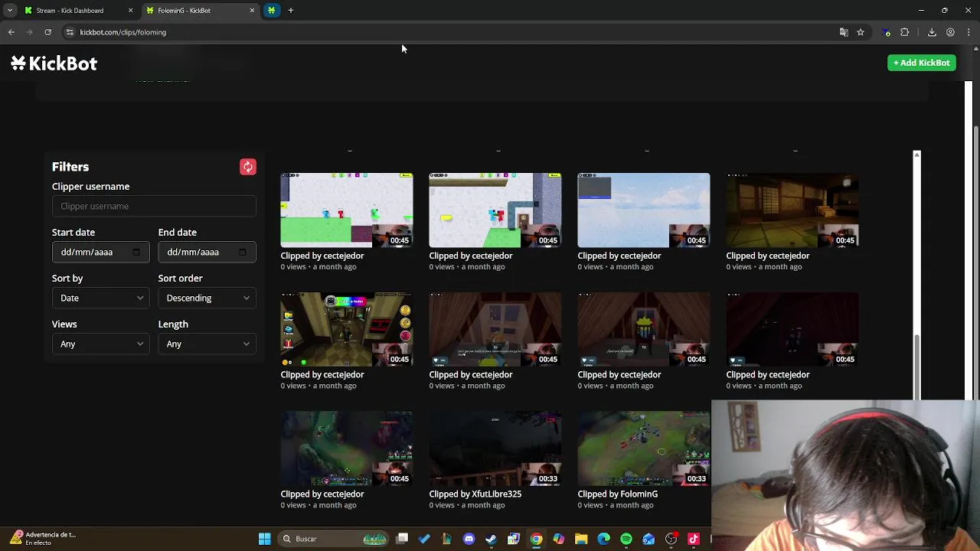980x551 pixels.
Task: Open the clip with yellow block game
Action: 495,210
